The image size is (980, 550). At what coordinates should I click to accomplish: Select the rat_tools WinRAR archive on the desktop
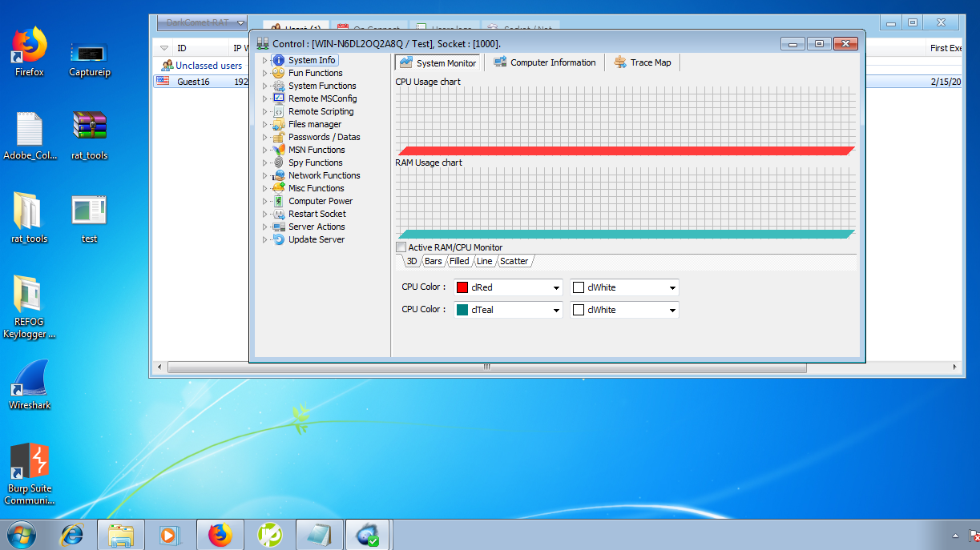89,135
